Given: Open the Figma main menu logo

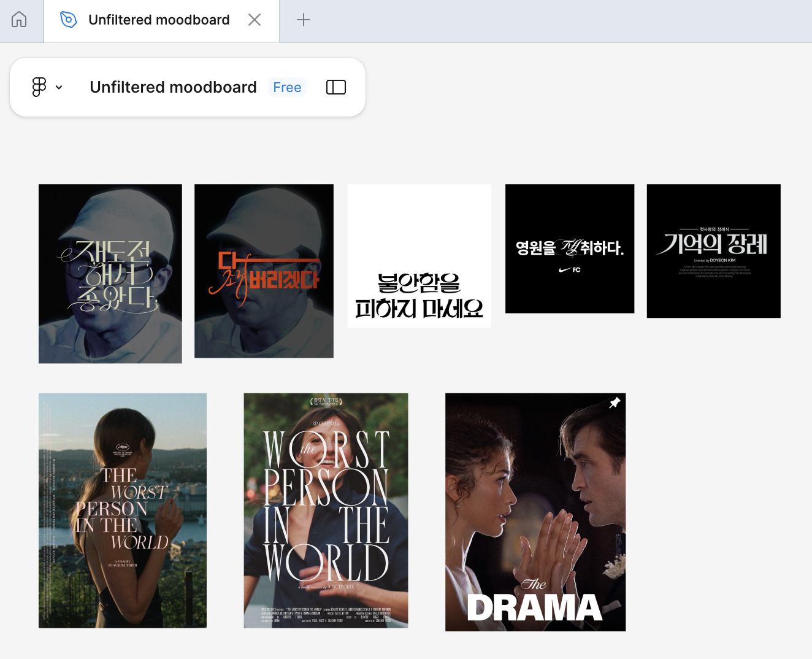Looking at the screenshot, I should (39, 87).
